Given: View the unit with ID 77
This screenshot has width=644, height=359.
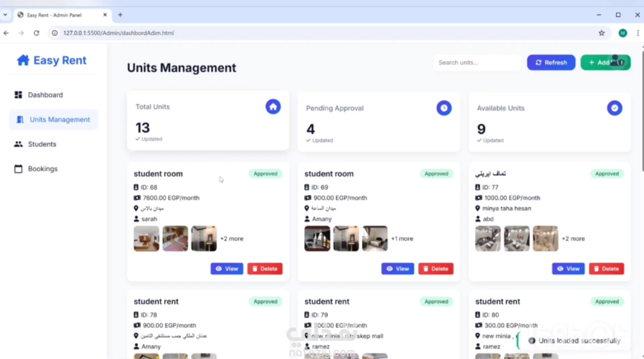Looking at the screenshot, I should pyautogui.click(x=568, y=269).
